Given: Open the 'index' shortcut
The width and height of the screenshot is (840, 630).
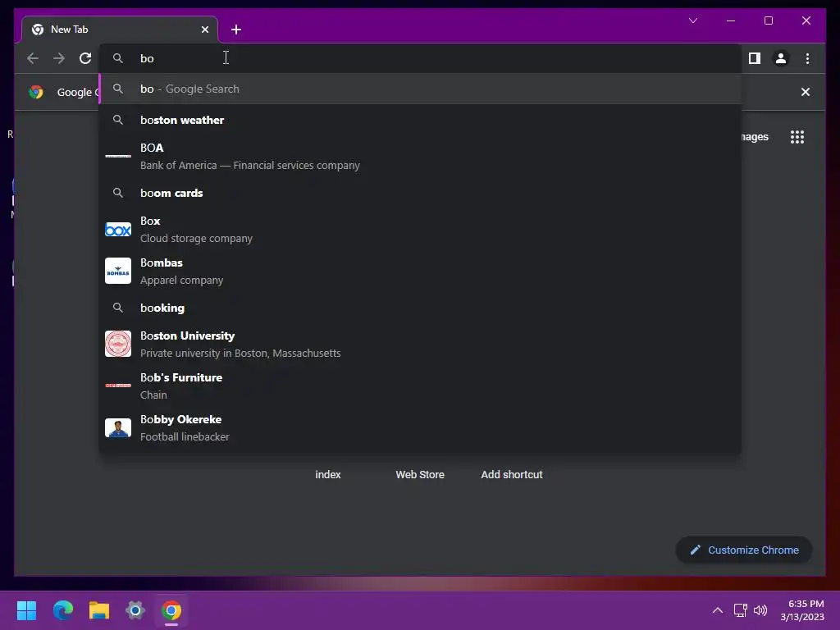Looking at the screenshot, I should 328,475.
